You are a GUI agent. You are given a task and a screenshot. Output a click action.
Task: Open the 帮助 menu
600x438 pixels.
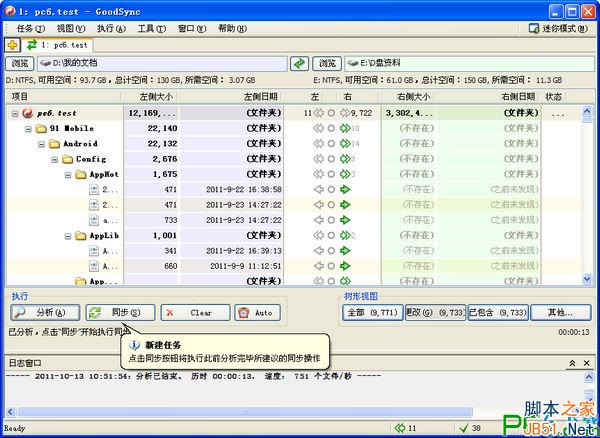[x=232, y=29]
